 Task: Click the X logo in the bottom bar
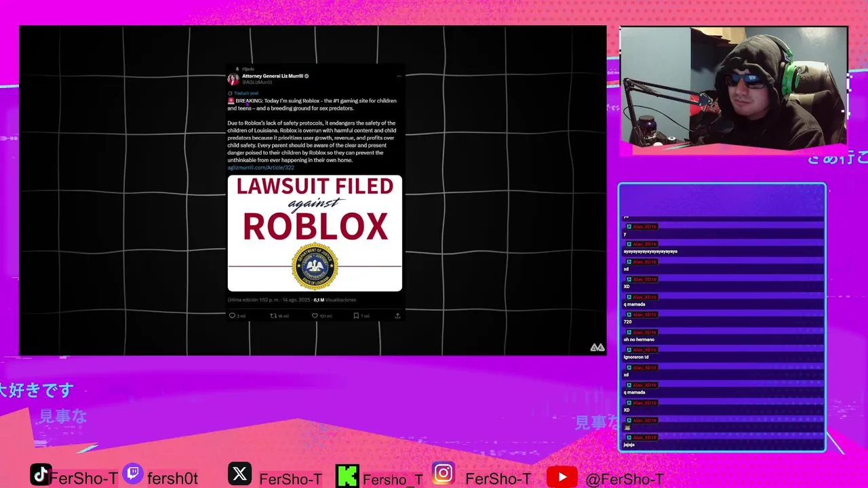tap(239, 474)
